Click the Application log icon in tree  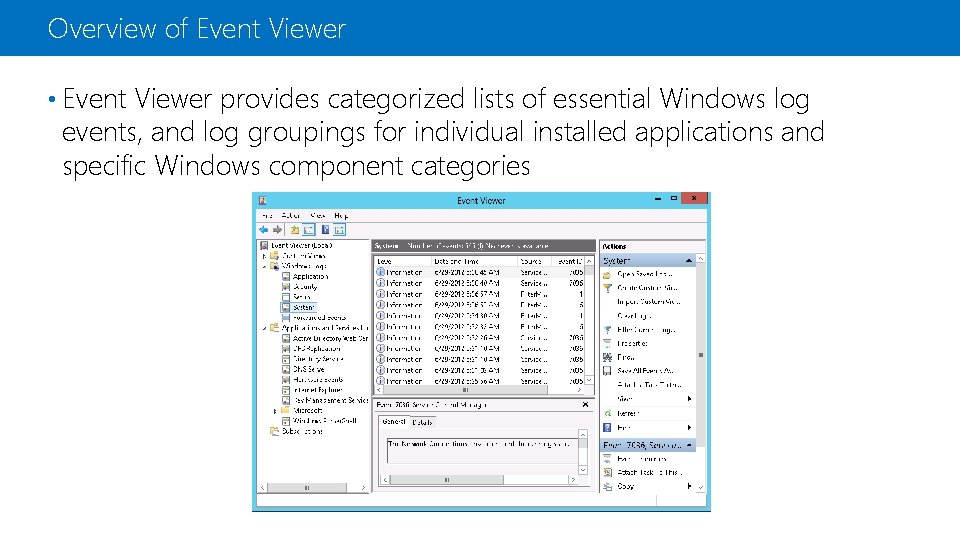285,277
